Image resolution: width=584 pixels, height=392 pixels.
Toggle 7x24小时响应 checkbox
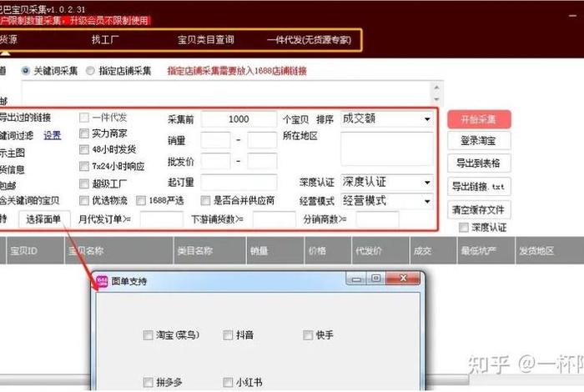pyautogui.click(x=84, y=166)
